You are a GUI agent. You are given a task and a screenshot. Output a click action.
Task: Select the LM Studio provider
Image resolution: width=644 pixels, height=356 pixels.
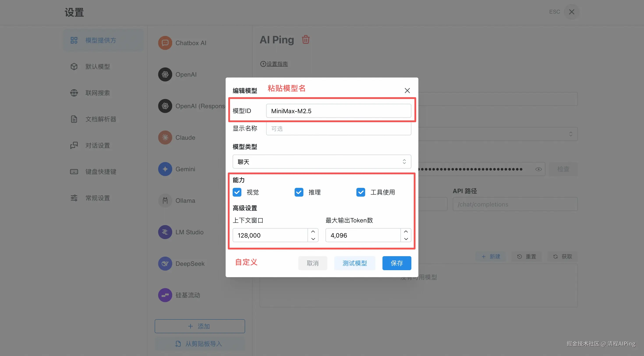coord(189,232)
